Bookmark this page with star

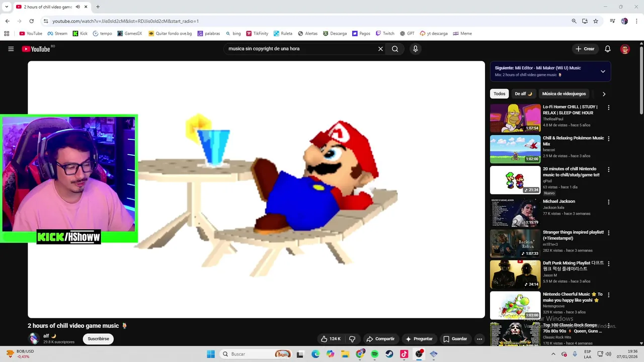coord(596,21)
